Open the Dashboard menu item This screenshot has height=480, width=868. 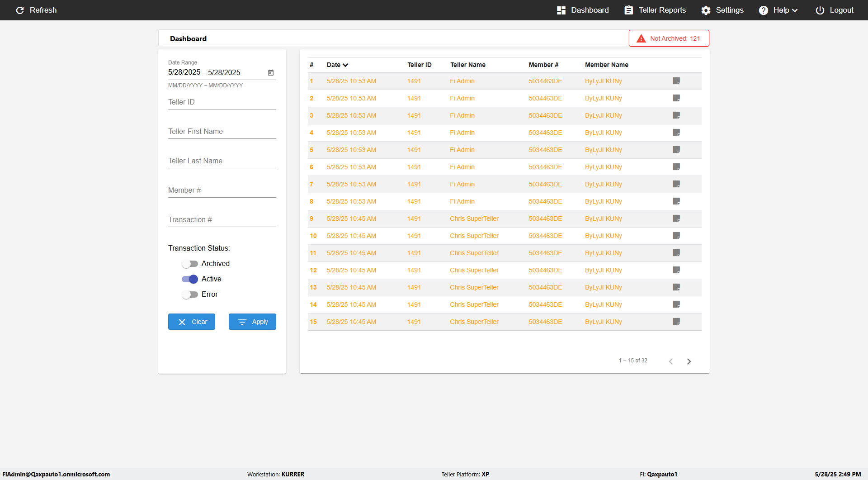583,10
